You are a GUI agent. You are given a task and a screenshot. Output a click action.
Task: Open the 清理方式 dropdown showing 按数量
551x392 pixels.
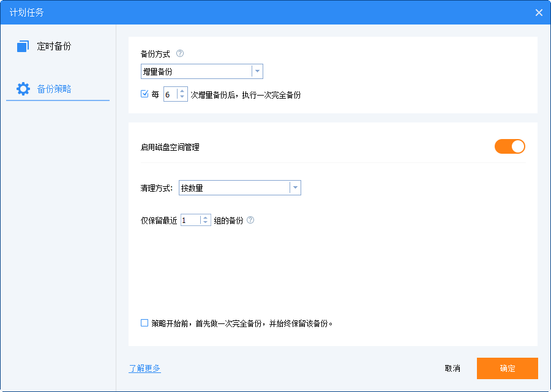tap(233, 187)
